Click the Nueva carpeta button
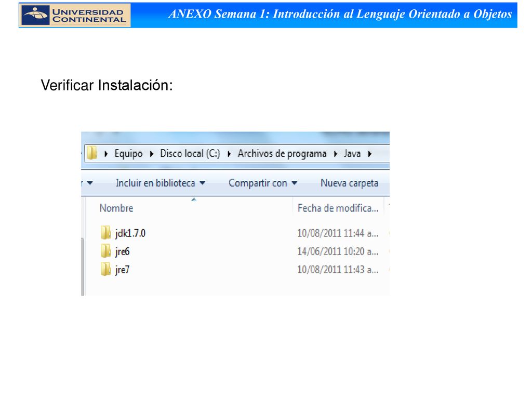532x399 pixels. coord(349,183)
